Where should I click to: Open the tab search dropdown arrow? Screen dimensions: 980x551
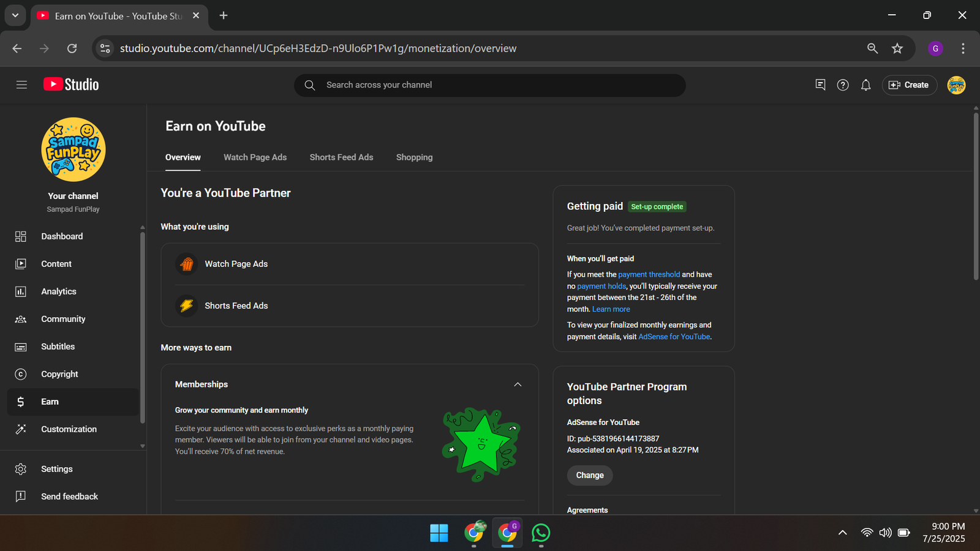click(15, 15)
